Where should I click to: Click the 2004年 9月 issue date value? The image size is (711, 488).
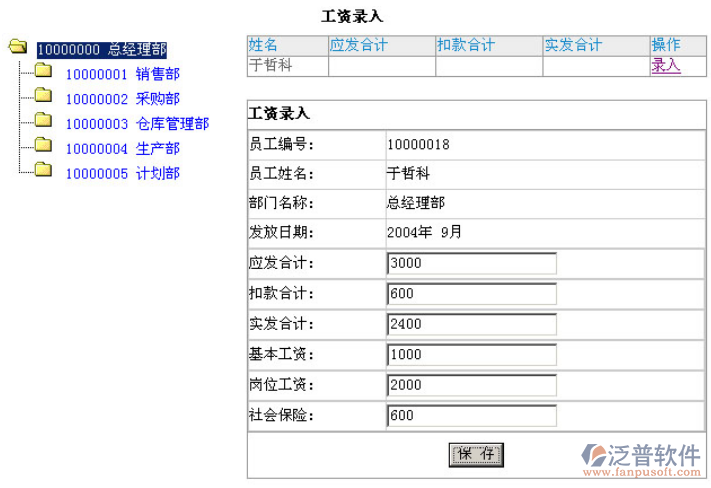click(424, 232)
